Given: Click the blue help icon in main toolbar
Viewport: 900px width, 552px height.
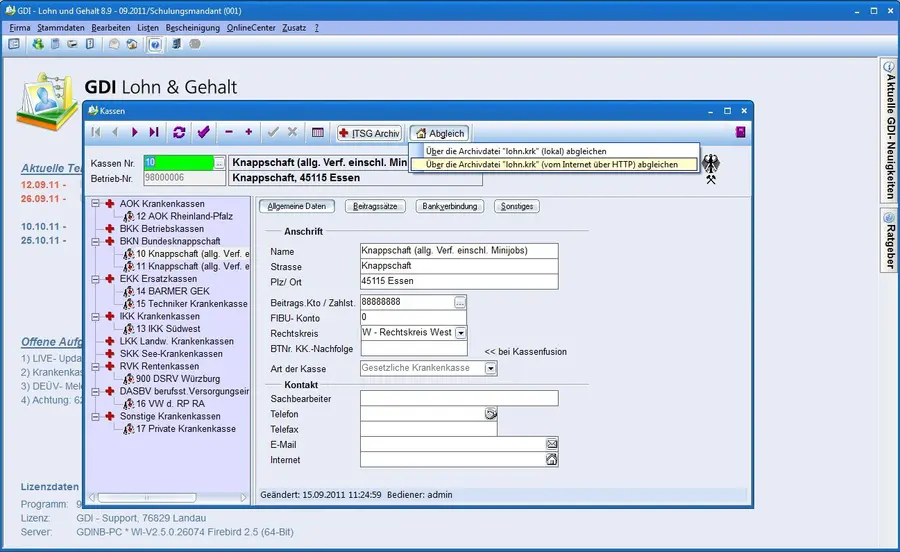Looking at the screenshot, I should [155, 44].
